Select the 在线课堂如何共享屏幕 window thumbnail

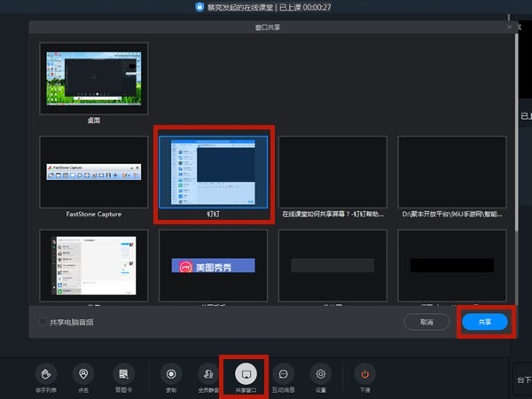pyautogui.click(x=332, y=172)
